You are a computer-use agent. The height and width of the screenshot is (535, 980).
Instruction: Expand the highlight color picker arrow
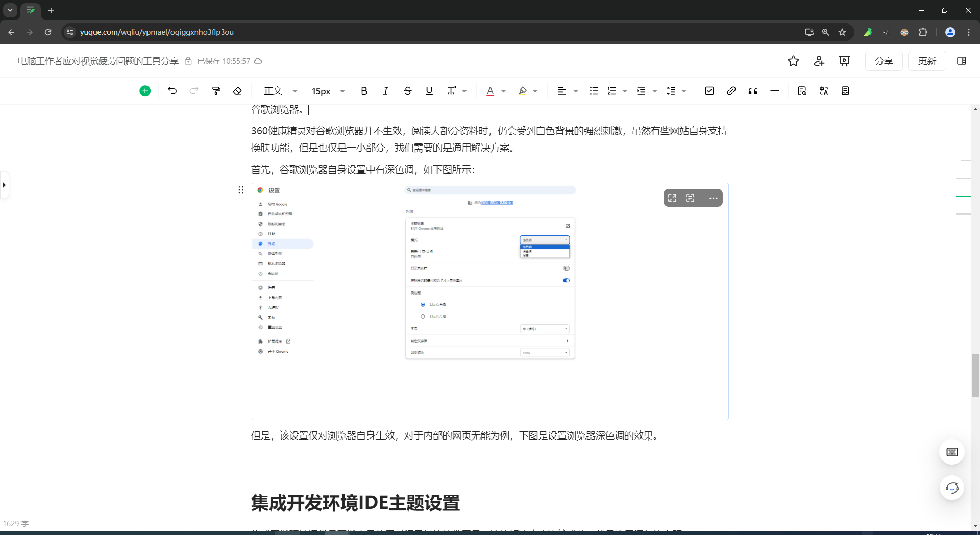click(x=535, y=91)
